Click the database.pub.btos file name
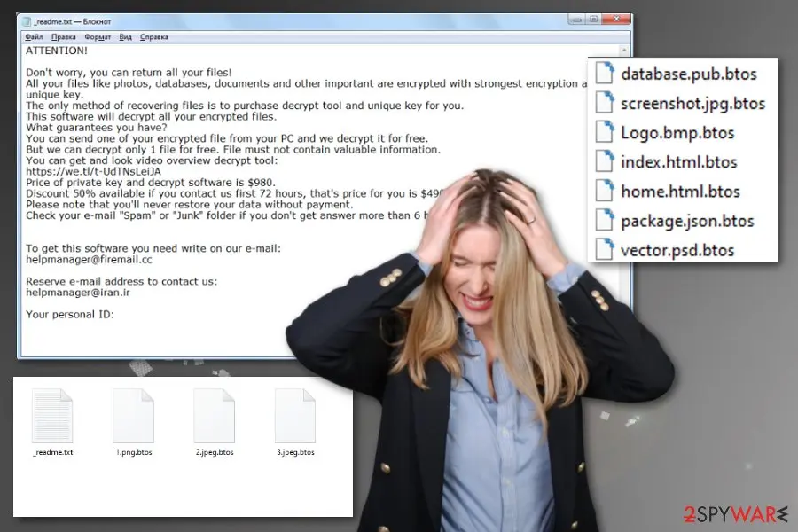Viewport: 798px width, 532px height. click(x=689, y=74)
